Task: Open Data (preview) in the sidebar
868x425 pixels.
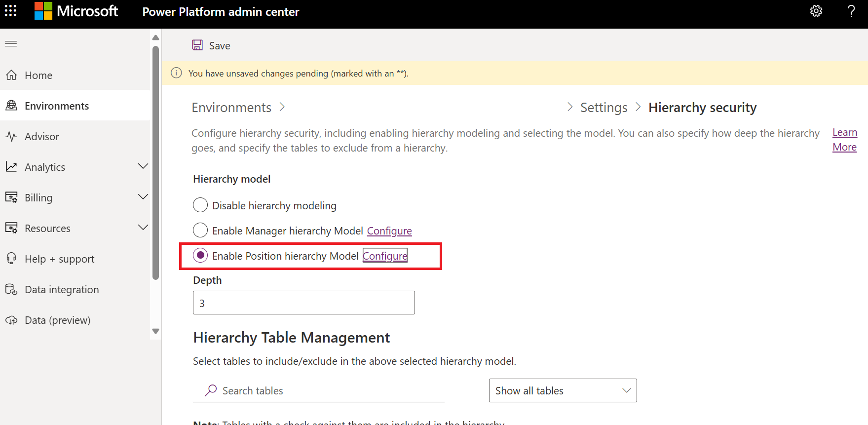Action: click(57, 320)
